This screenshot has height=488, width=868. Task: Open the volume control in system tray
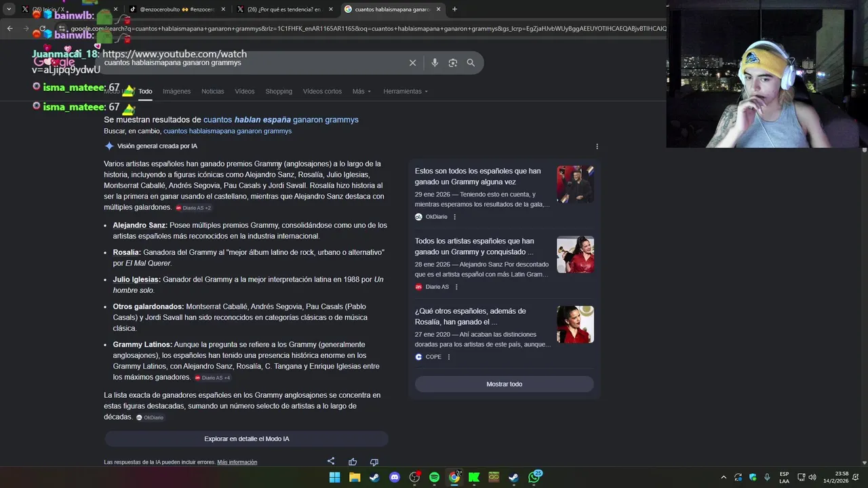812,477
